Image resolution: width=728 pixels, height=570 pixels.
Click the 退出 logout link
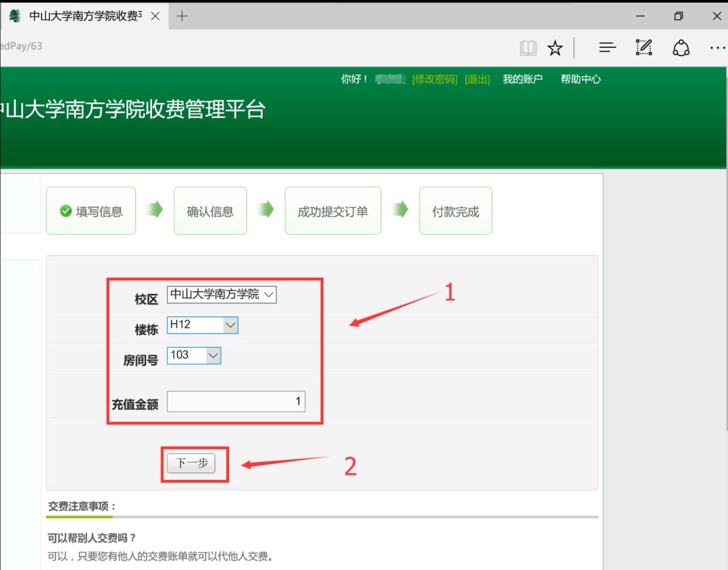click(x=477, y=79)
